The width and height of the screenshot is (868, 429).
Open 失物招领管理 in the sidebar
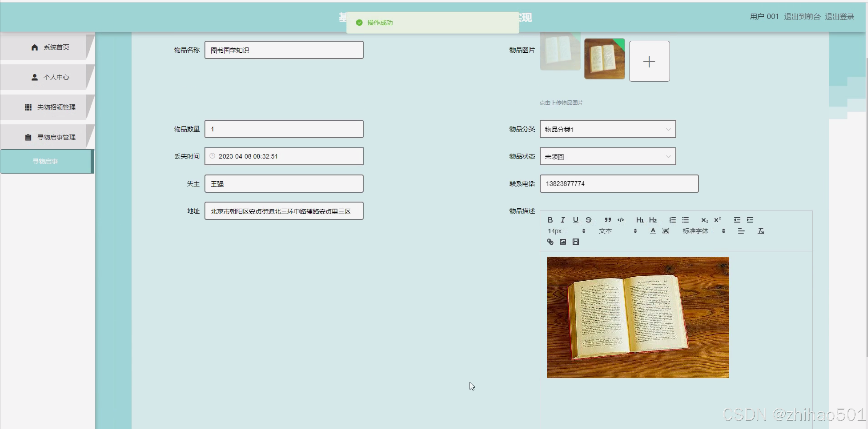point(50,107)
